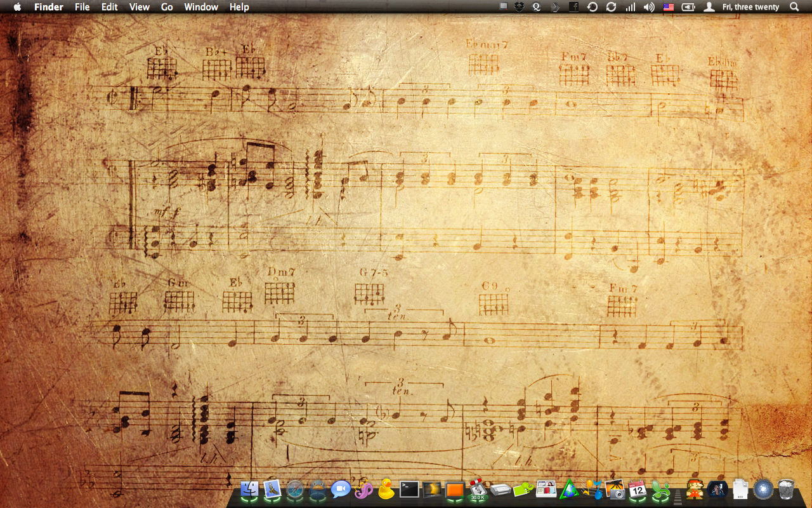Open the purple music swirl app
The height and width of the screenshot is (508, 812).
(363, 490)
